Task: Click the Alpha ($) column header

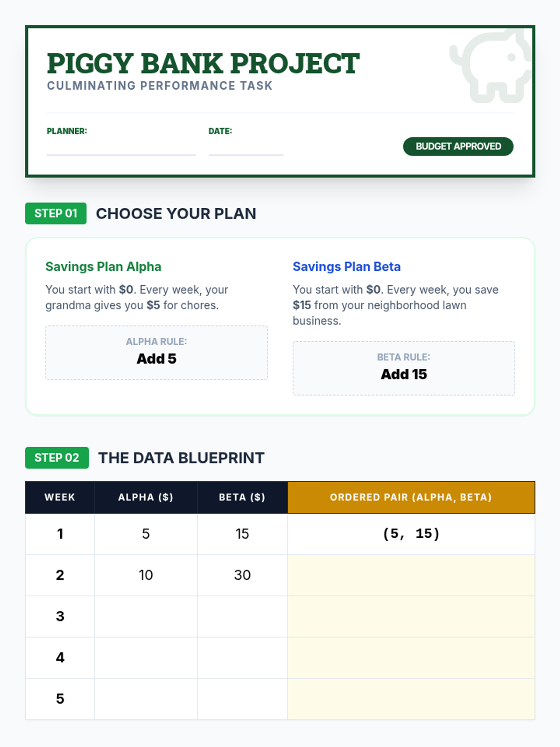Action: (146, 497)
